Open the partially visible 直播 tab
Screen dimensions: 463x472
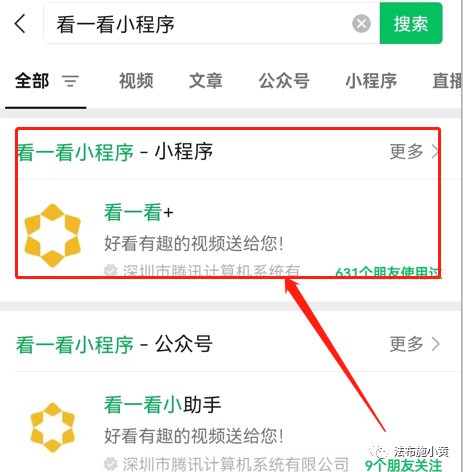(x=447, y=81)
